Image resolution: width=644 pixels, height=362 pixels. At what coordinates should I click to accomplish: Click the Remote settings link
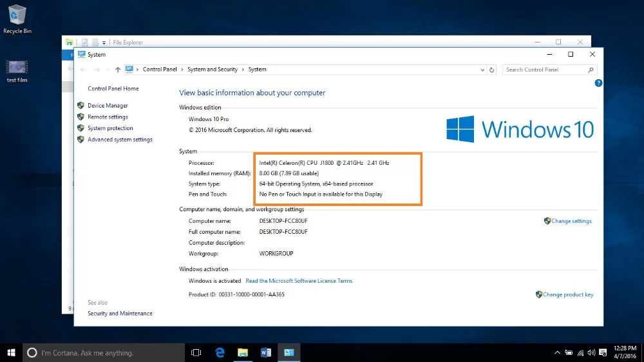[108, 117]
